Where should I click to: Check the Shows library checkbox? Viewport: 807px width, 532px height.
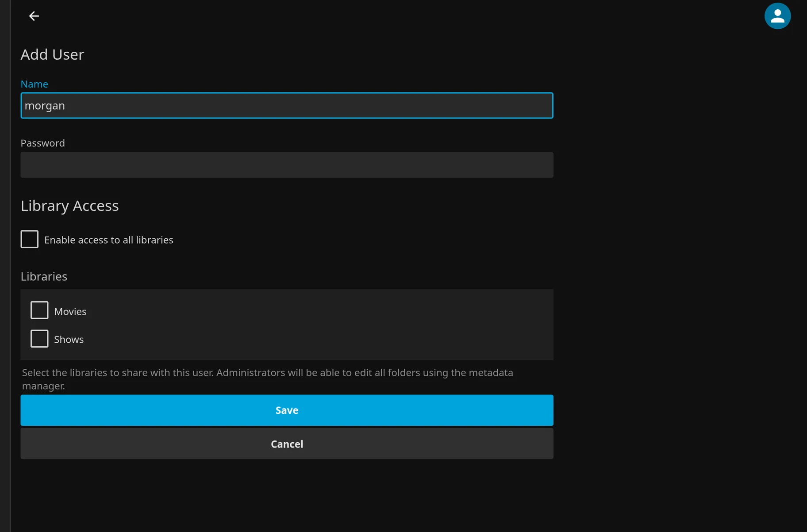point(39,339)
